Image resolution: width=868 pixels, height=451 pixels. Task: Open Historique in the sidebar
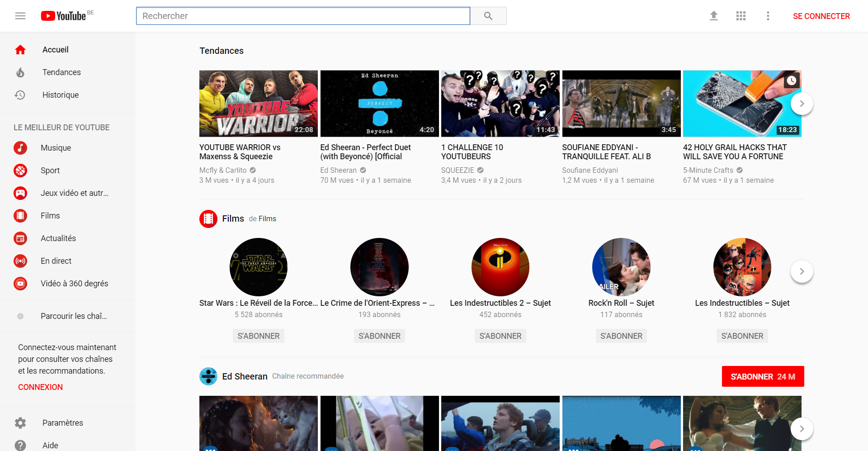pyautogui.click(x=68, y=95)
